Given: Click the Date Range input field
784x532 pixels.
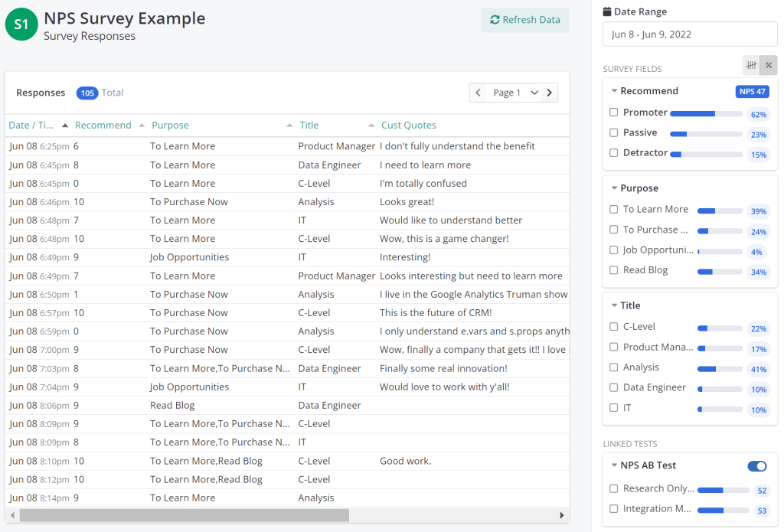Looking at the screenshot, I should tap(690, 34).
